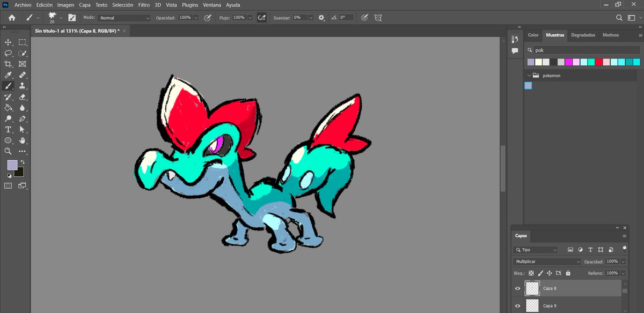Filter layers by pixel layers
Screen dimensions: 644x313
click(570, 250)
